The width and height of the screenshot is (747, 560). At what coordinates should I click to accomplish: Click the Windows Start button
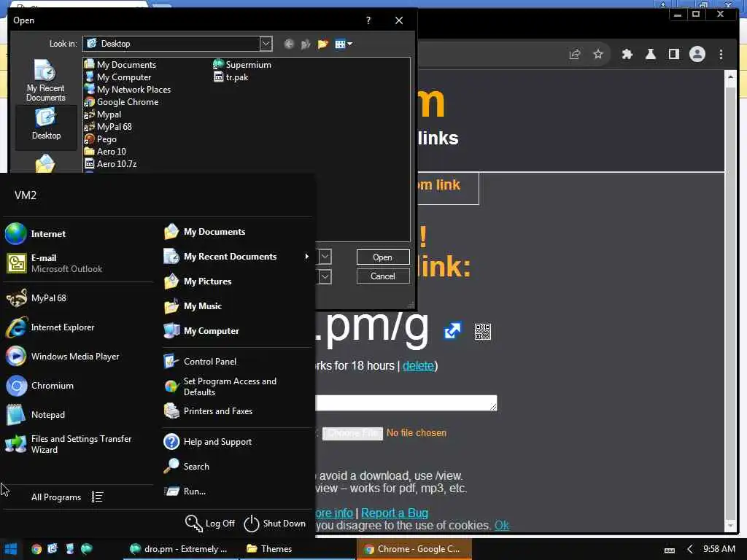click(10, 549)
